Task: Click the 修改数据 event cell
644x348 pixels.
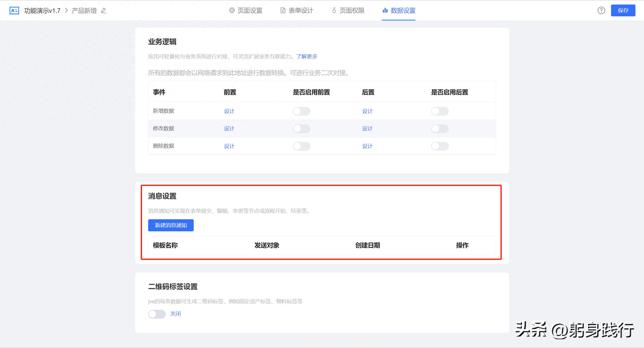Action: 164,128
